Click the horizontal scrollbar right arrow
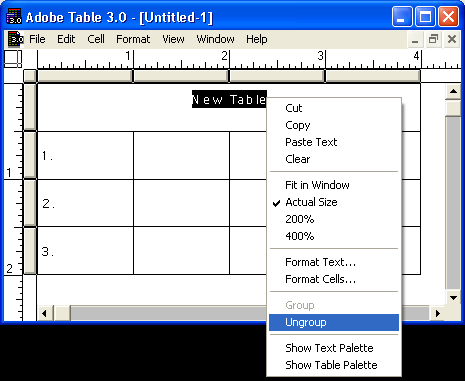This screenshot has width=465, height=381. [x=437, y=313]
